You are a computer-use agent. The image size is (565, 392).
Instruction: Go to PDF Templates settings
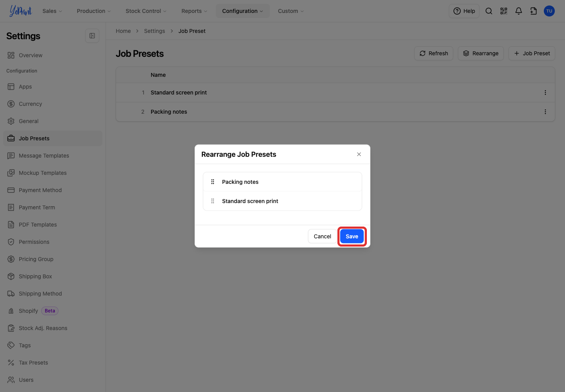coord(53,225)
